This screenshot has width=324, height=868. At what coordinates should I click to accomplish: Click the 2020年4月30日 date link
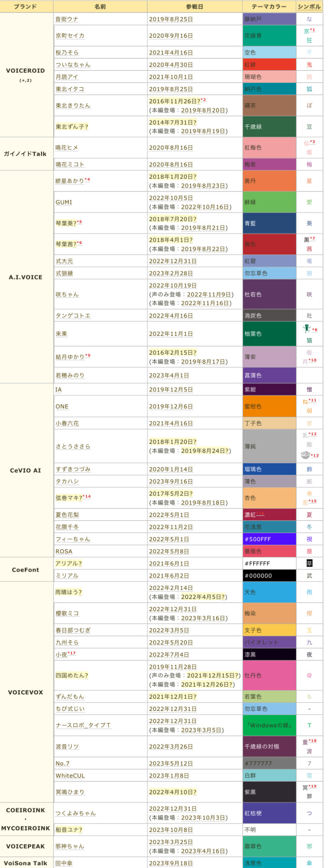171,65
